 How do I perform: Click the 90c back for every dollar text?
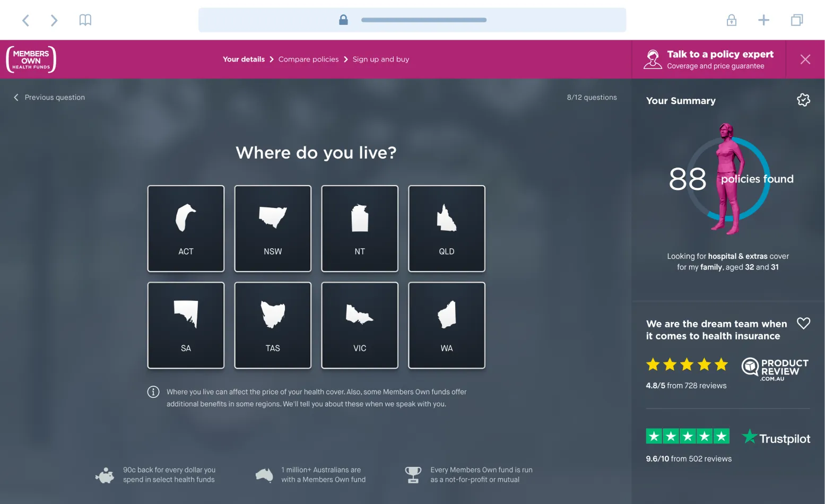169,475
